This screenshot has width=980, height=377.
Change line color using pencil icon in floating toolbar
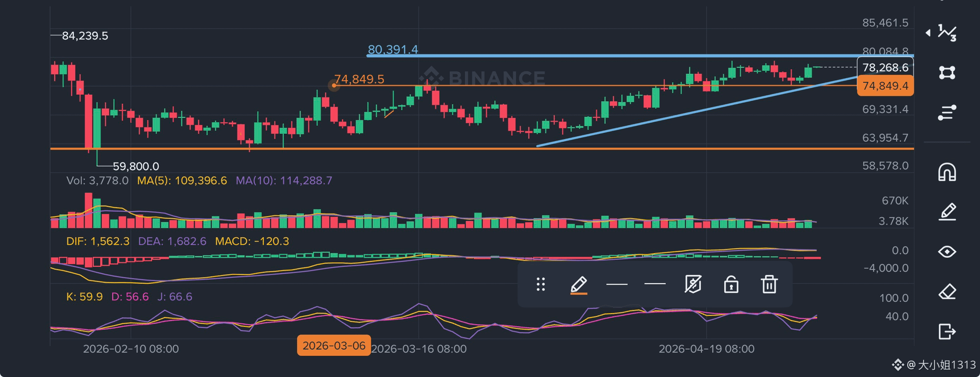(x=579, y=285)
